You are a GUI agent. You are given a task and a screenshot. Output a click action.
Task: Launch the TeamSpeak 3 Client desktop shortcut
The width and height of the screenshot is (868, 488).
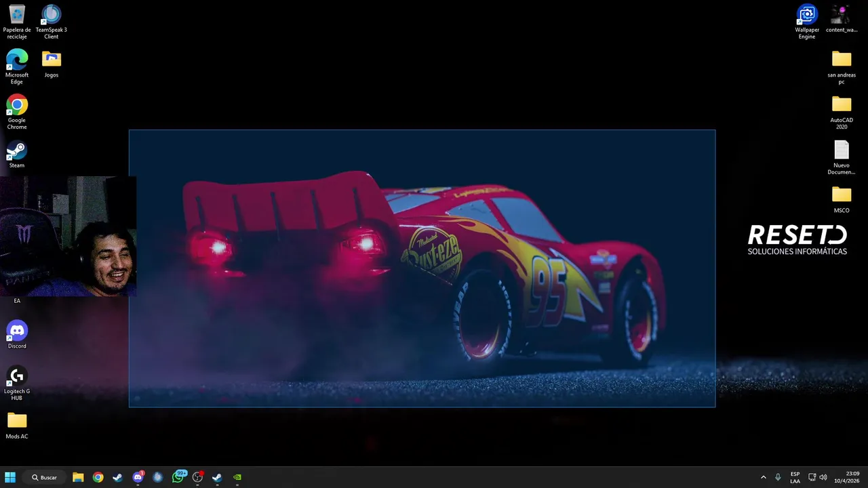[x=52, y=22]
